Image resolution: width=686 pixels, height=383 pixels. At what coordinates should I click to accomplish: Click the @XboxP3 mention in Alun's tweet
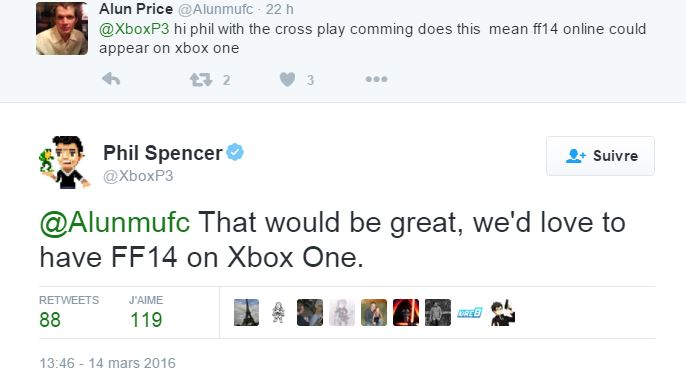click(134, 29)
